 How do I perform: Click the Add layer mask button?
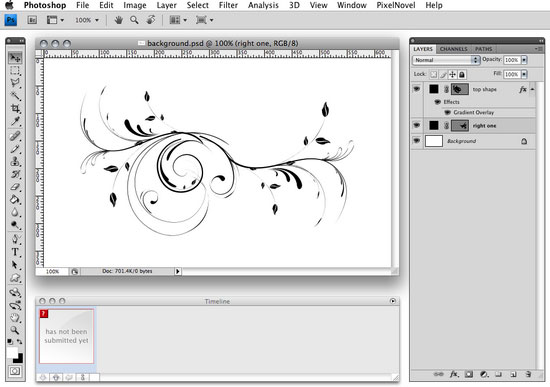coord(469,374)
